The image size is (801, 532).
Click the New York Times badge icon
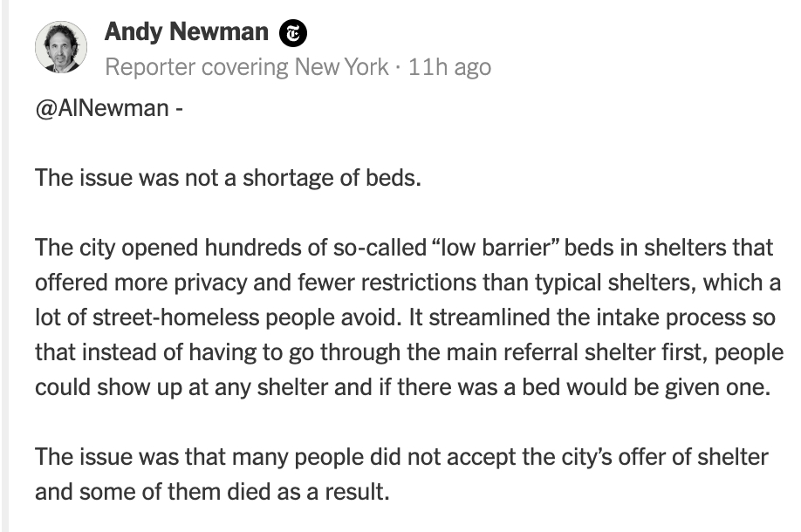[294, 34]
